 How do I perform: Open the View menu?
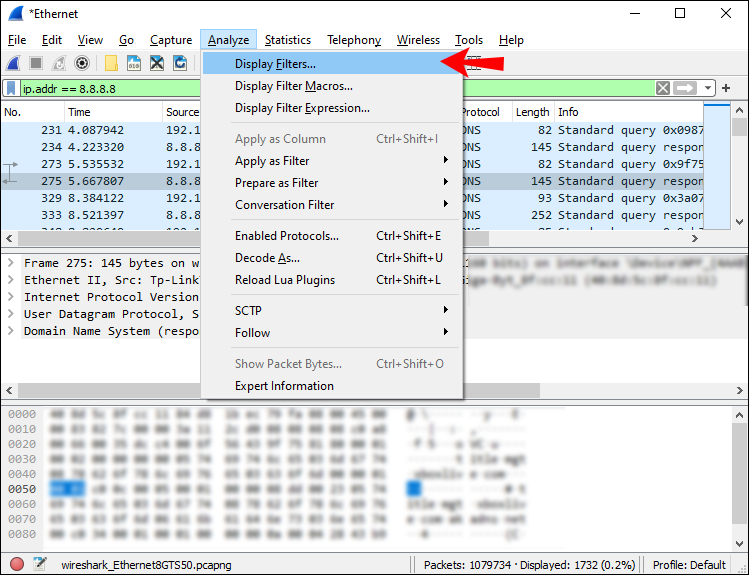point(90,40)
